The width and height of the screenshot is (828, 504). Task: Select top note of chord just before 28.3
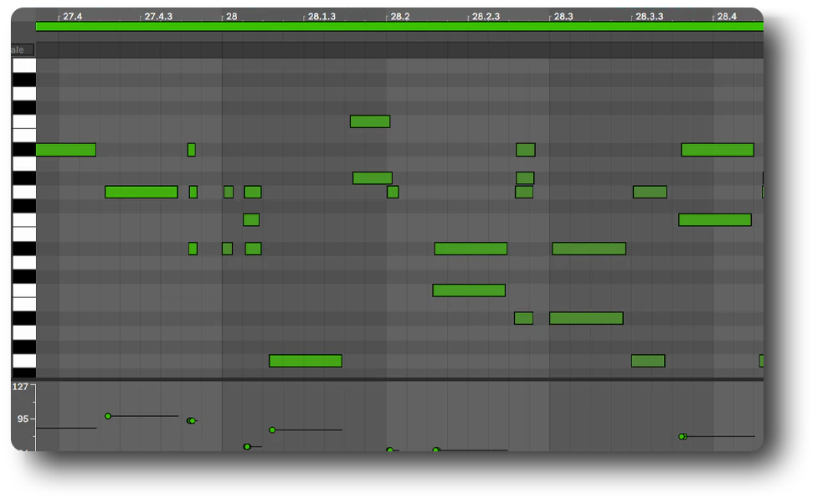[x=526, y=150]
